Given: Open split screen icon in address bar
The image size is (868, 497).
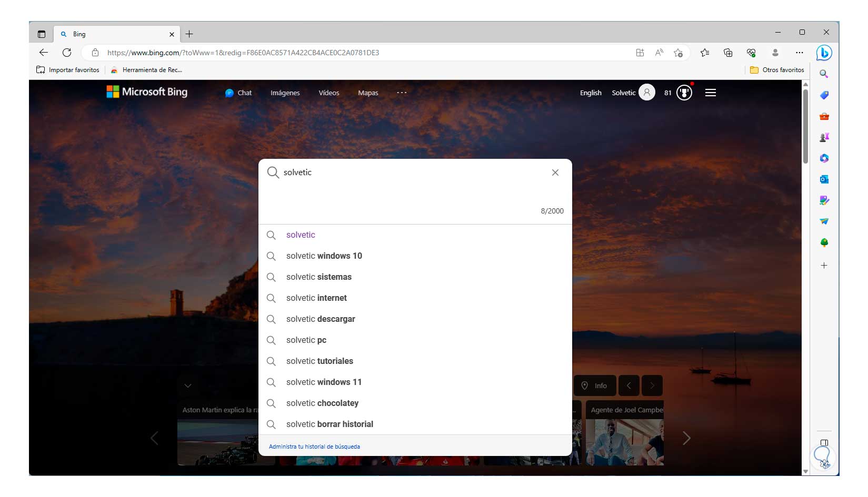Looking at the screenshot, I should tap(640, 53).
